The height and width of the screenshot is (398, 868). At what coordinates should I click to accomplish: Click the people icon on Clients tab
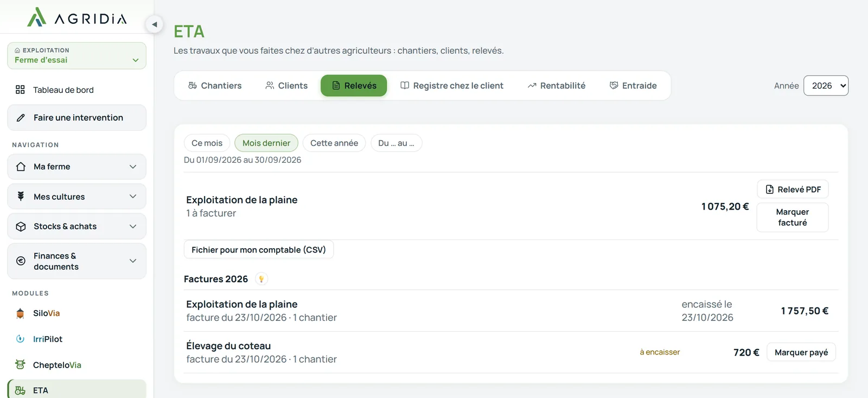click(x=270, y=86)
